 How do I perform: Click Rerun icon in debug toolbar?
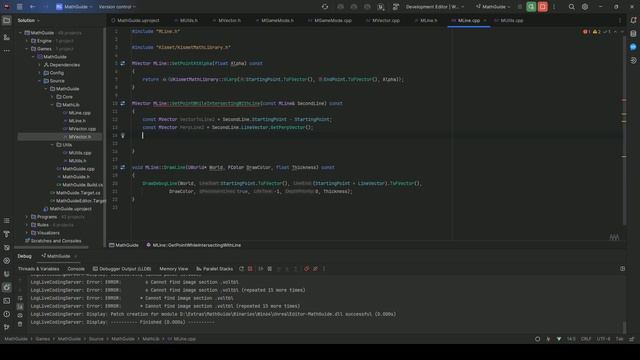pos(241,269)
